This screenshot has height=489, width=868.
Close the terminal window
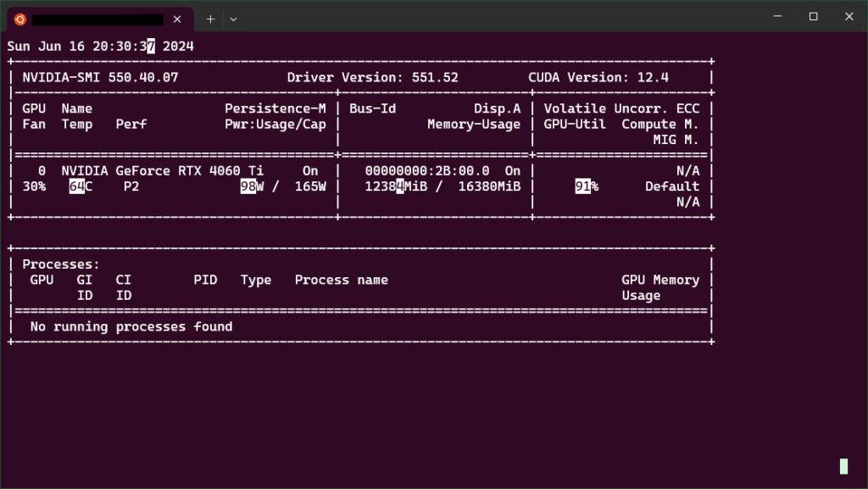click(849, 17)
